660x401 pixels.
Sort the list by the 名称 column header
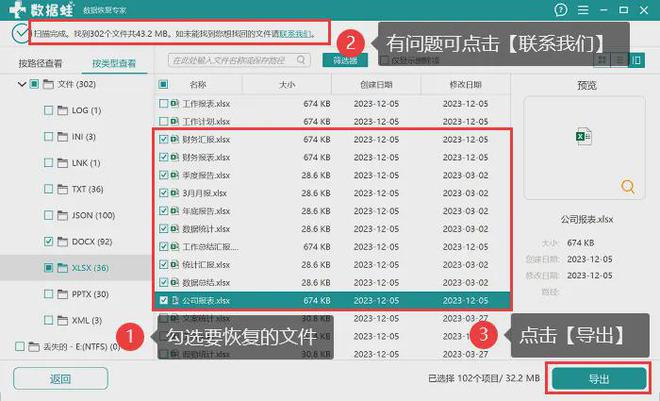[197, 85]
